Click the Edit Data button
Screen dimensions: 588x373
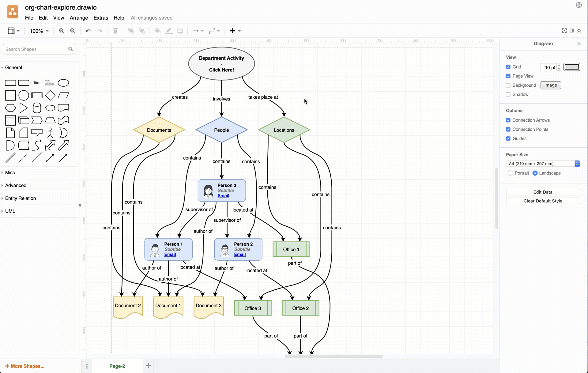point(543,192)
